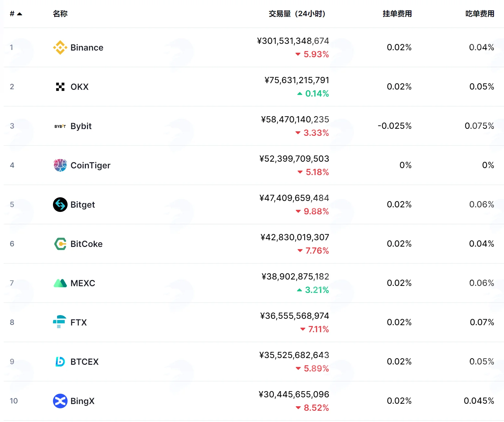The height and width of the screenshot is (422, 504).
Task: Select OKX trading volume ¥75,631,215,791
Action: pyautogui.click(x=297, y=80)
